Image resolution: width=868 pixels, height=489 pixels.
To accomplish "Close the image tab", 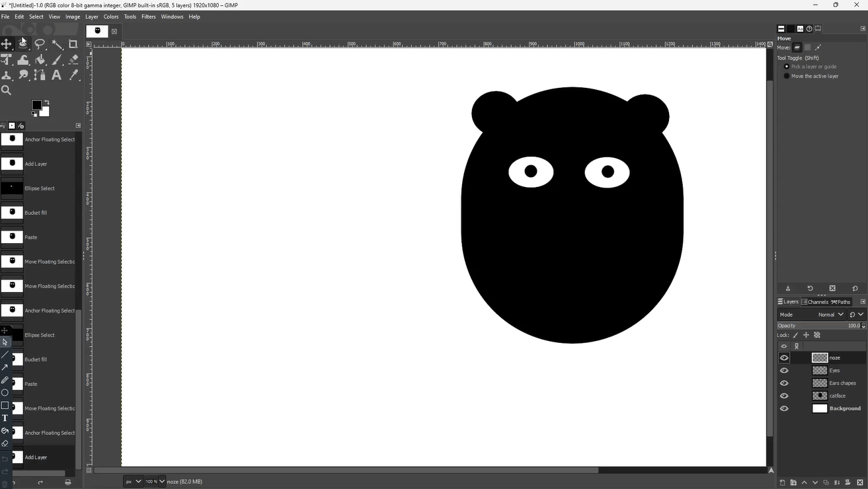I will pyautogui.click(x=114, y=31).
